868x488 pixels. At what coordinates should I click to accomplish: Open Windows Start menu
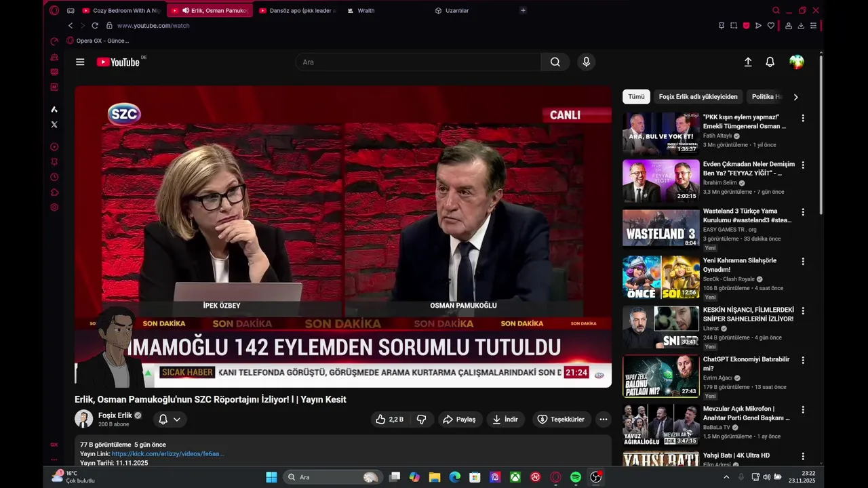pos(271,477)
